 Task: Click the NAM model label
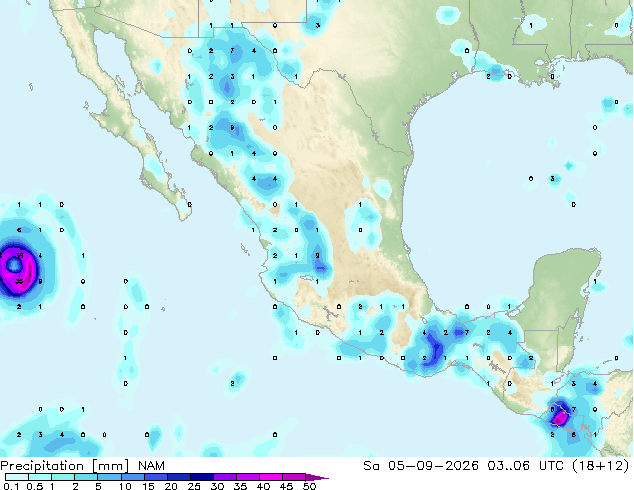pyautogui.click(x=151, y=466)
